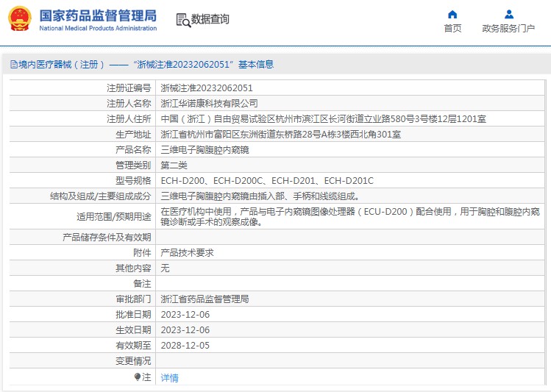Select registration number 浙械注准20232062051 value cell

207,88
